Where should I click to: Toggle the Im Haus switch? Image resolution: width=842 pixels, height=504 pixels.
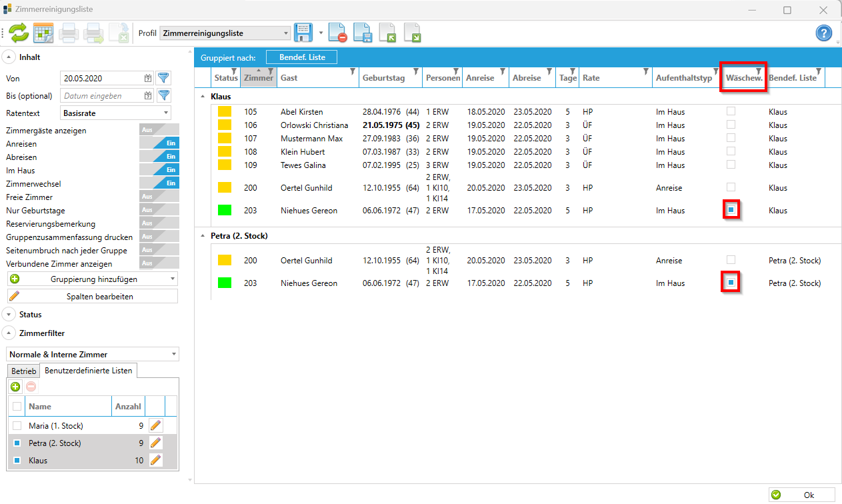pyautogui.click(x=159, y=170)
